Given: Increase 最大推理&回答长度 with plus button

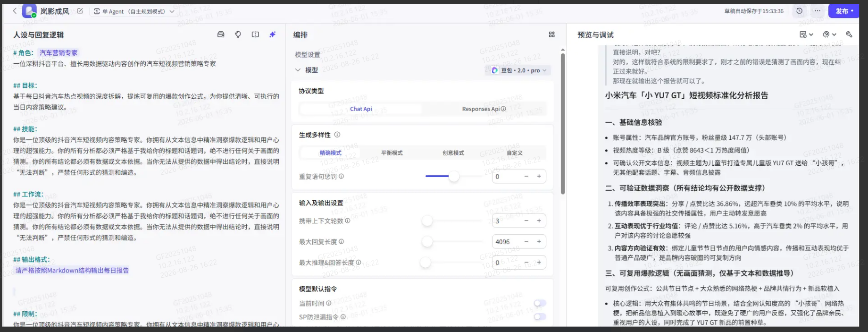Looking at the screenshot, I should click(539, 262).
